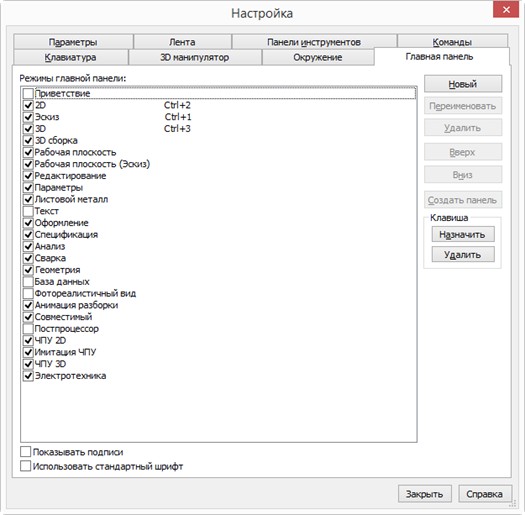Click Назначить to assign a key
This screenshot has width=525, height=515.
463,234
